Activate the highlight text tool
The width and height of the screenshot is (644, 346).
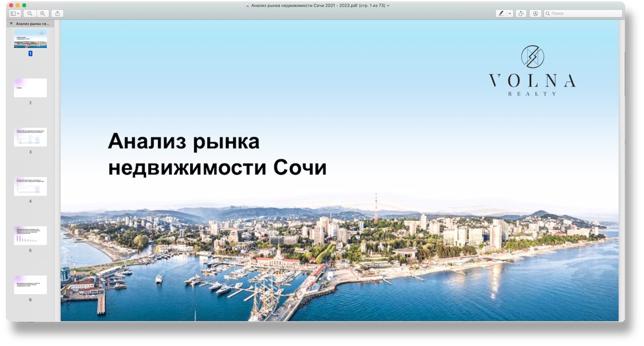pos(501,13)
